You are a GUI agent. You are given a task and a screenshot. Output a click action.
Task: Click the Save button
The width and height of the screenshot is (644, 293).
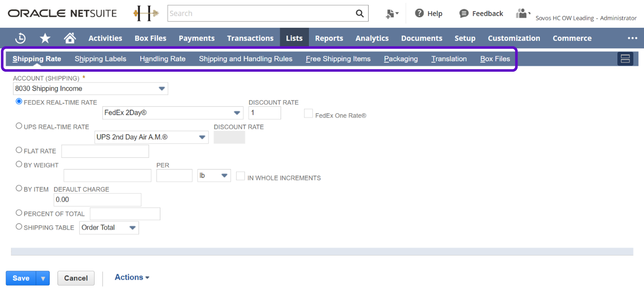coord(21,278)
